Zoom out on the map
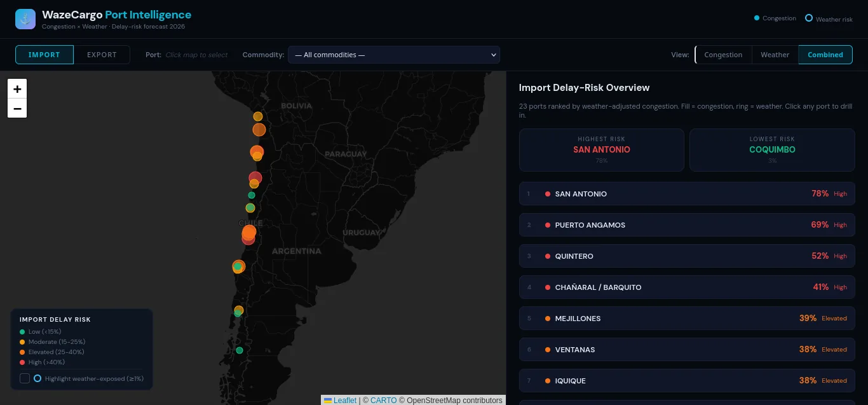This screenshot has width=868, height=405. (x=17, y=109)
